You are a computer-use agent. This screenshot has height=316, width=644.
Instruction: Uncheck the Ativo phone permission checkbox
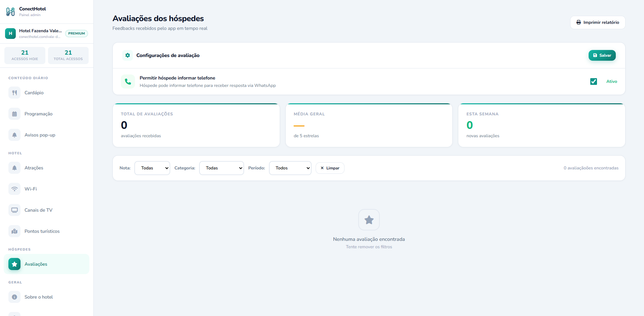point(594,82)
